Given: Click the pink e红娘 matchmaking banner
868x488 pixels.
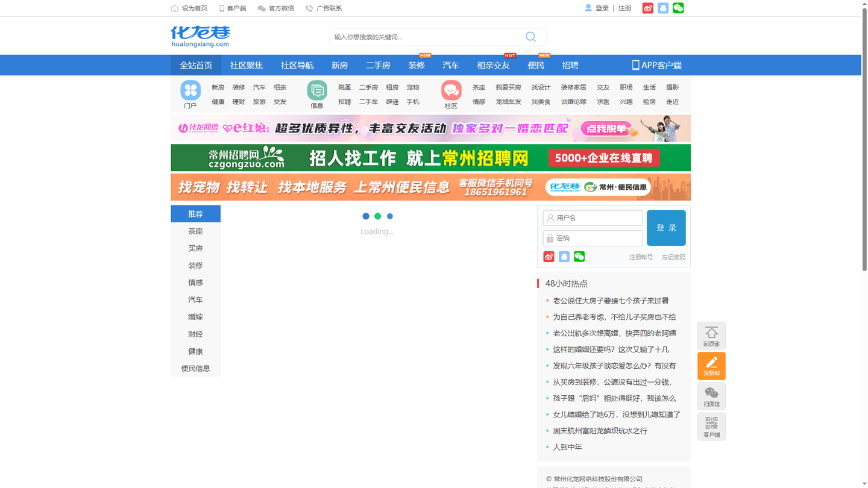Looking at the screenshot, I should coord(430,128).
